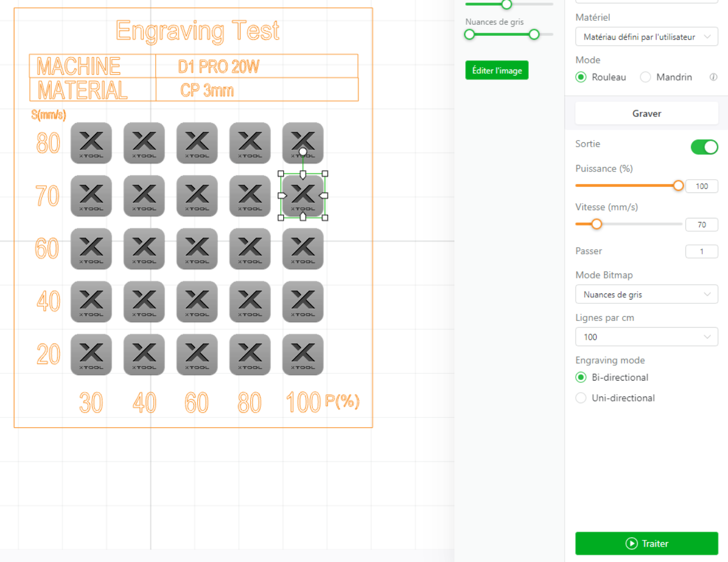Screen dimensions: 728x562
Task: Select the xTool logo tile in the top-right grid cell
Action: (302, 143)
